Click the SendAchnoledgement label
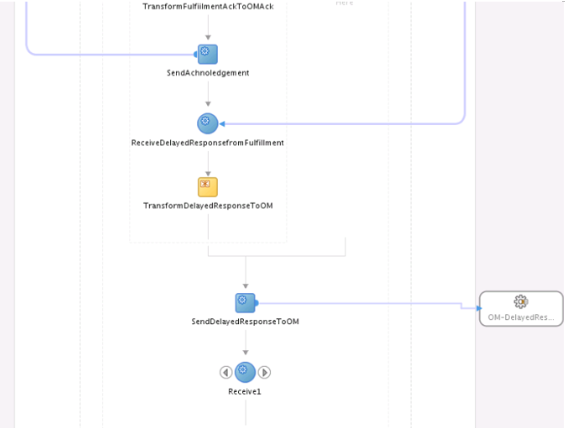The width and height of the screenshot is (566, 429). tap(208, 73)
